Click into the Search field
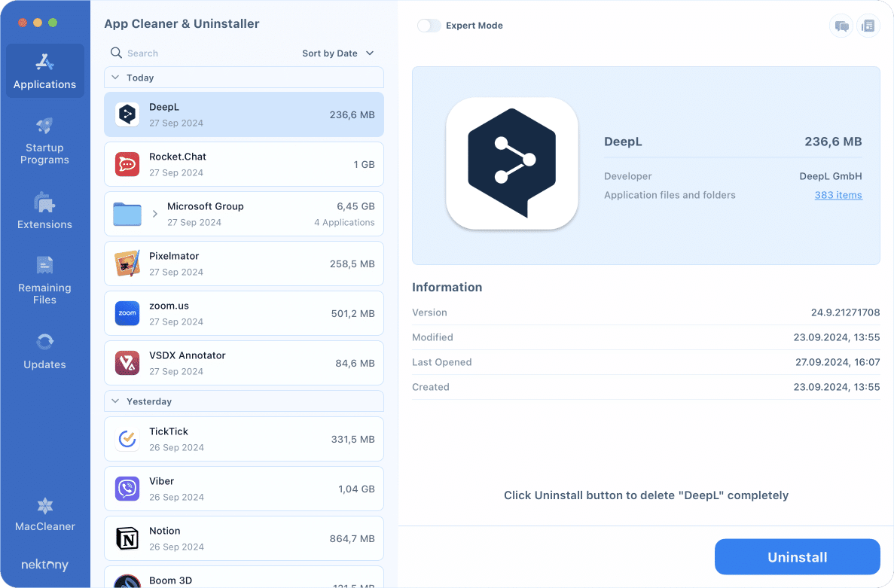 tap(202, 53)
